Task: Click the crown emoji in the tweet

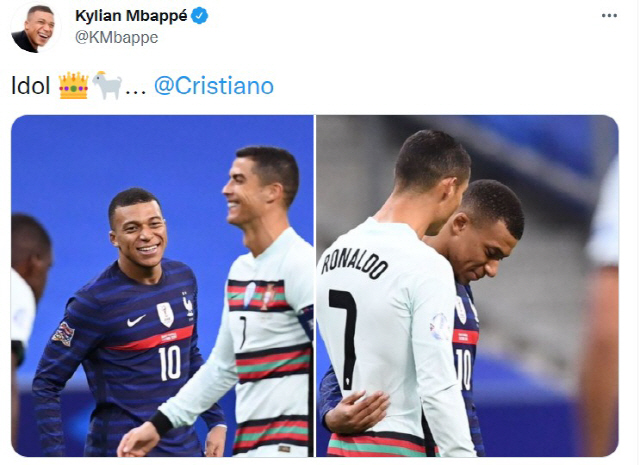Action: (x=73, y=85)
